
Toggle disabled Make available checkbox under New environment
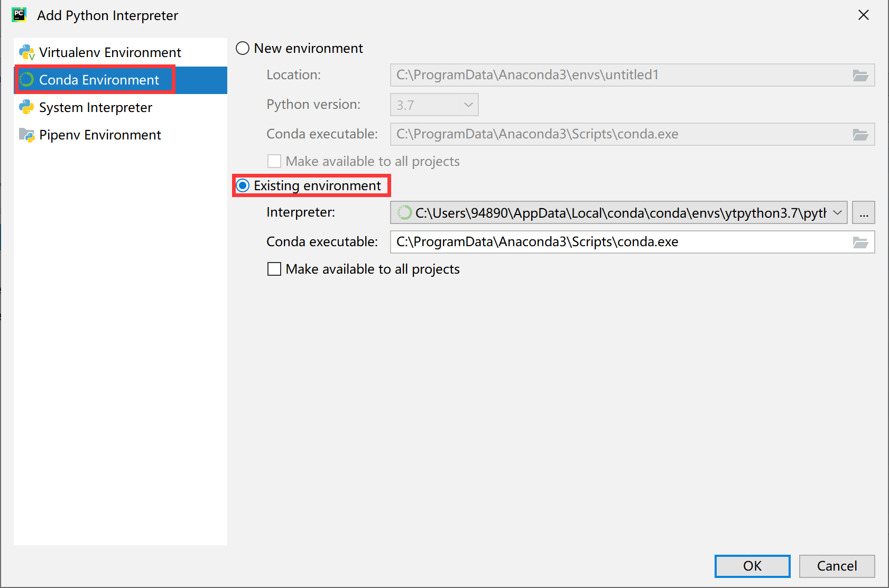pyautogui.click(x=274, y=161)
